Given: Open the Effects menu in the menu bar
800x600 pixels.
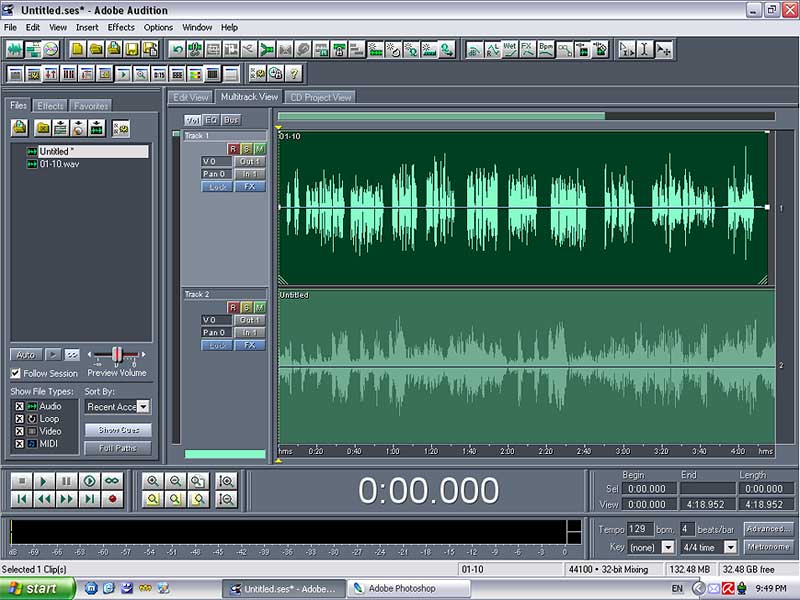Looking at the screenshot, I should [121, 27].
